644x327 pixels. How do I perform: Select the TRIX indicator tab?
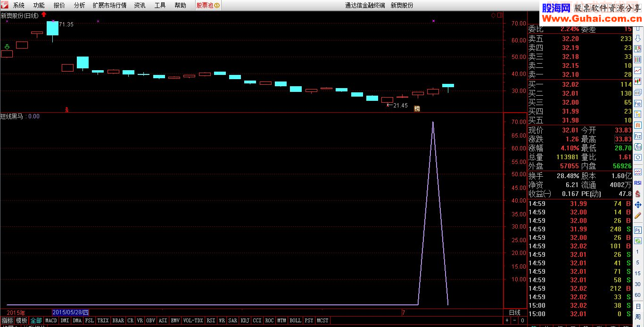click(103, 320)
